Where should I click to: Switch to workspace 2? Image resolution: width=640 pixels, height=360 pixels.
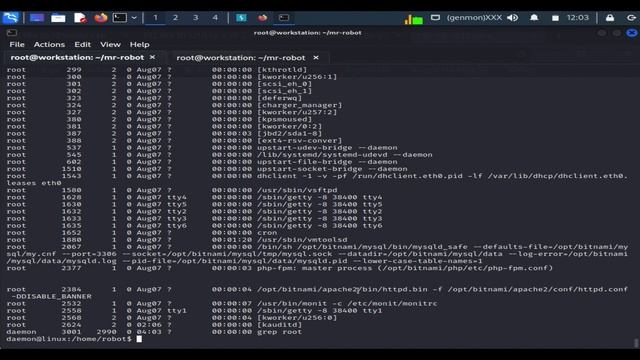(x=175, y=18)
